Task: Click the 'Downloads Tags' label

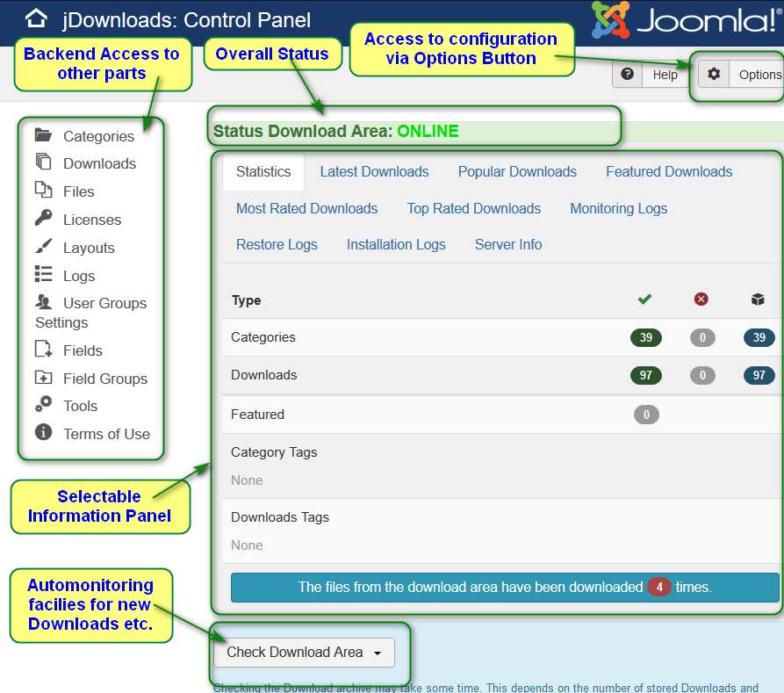Action: point(280,517)
